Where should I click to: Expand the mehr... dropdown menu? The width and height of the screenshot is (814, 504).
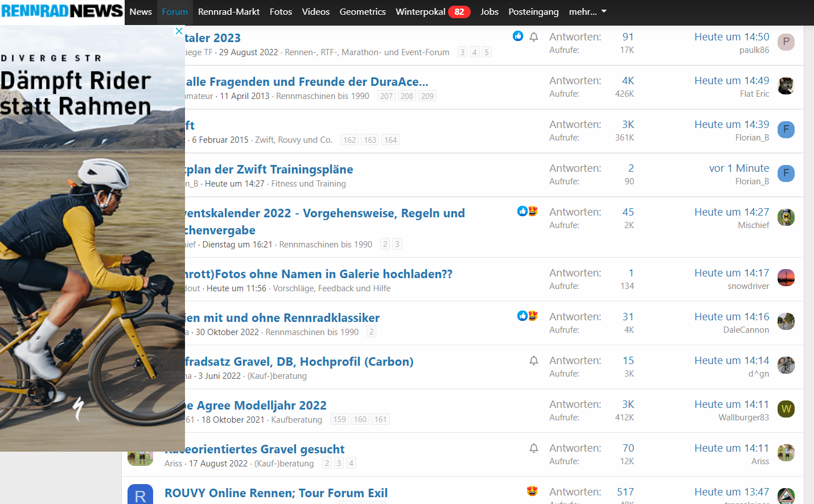[x=587, y=12]
